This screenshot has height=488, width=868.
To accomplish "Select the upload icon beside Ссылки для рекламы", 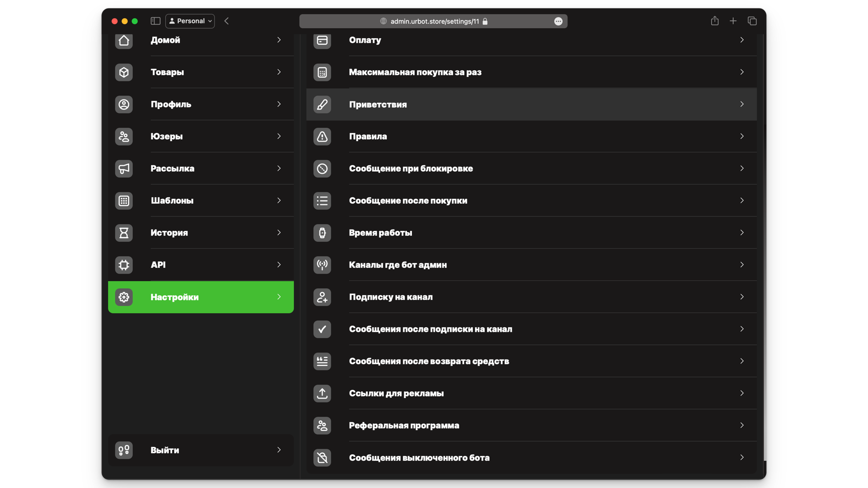I will click(322, 394).
